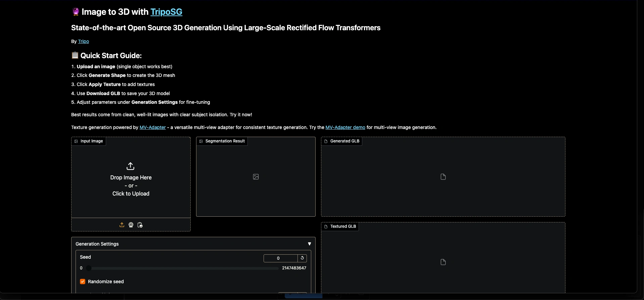This screenshot has width=644, height=300.
Task: Click the 'Click Generate Shape' instruction line
Action: [123, 75]
